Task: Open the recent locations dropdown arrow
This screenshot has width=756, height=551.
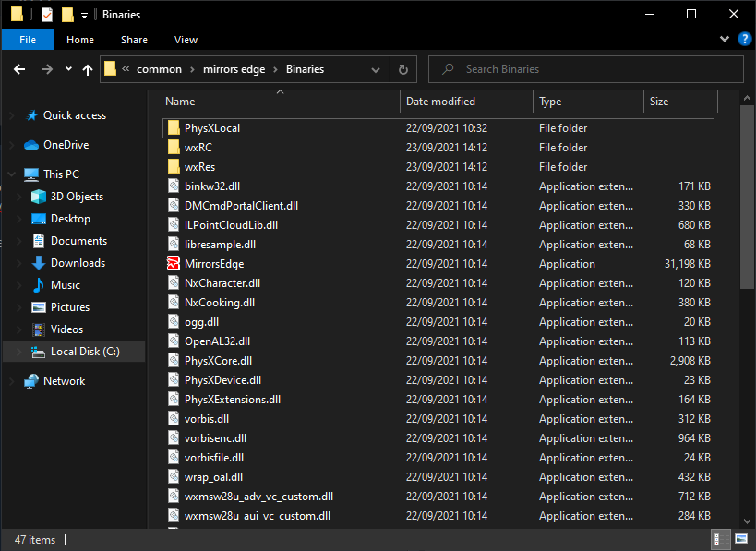Action: point(68,69)
